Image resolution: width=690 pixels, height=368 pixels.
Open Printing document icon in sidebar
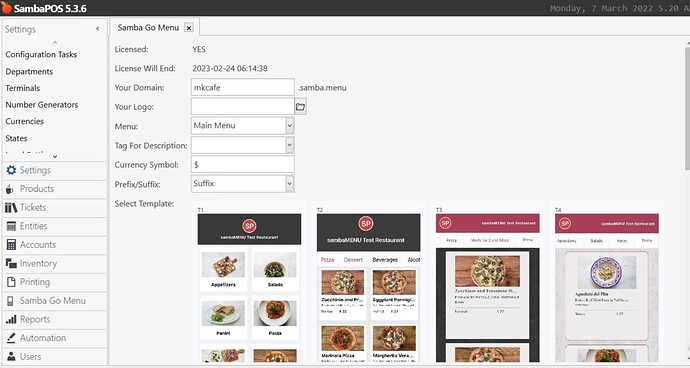point(11,282)
